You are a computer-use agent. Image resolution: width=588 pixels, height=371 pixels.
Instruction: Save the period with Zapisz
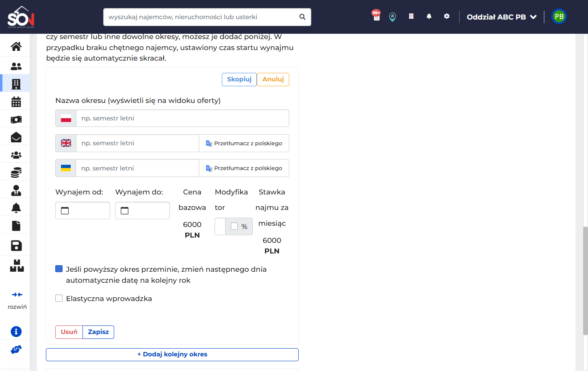coord(98,332)
